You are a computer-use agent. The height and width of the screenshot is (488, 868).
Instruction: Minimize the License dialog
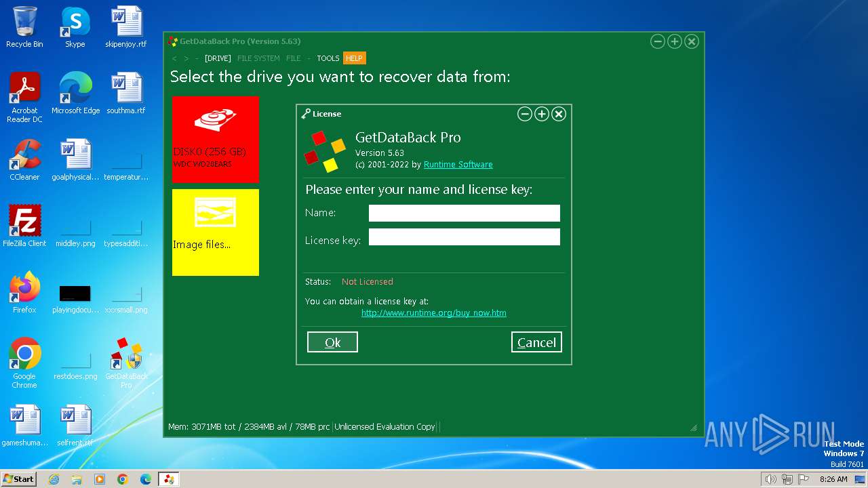[524, 114]
